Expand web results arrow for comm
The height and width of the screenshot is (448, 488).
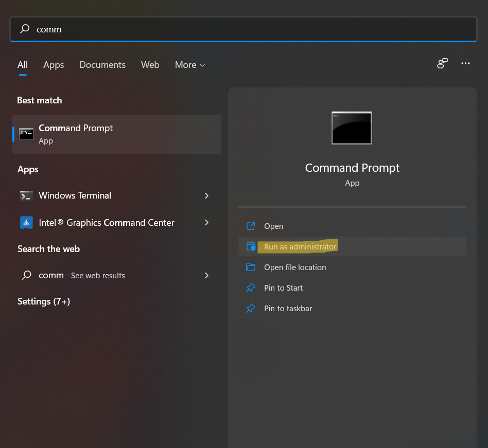pos(206,276)
